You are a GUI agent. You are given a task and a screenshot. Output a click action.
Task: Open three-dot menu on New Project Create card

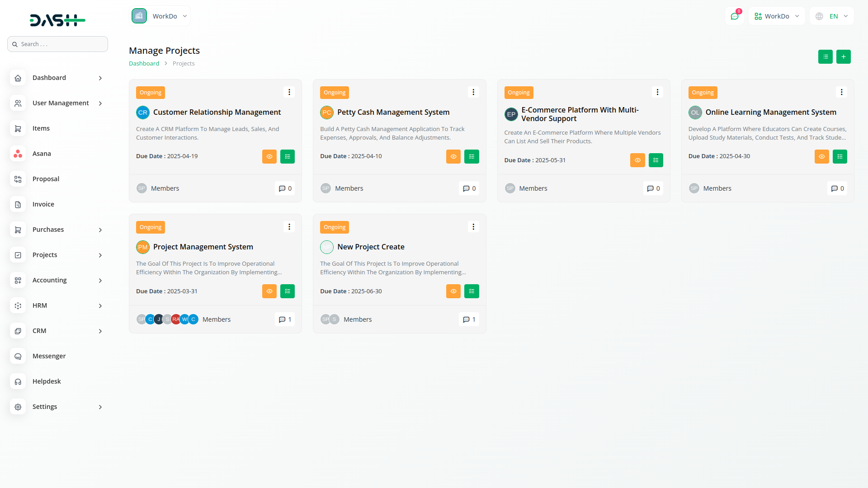[473, 227]
